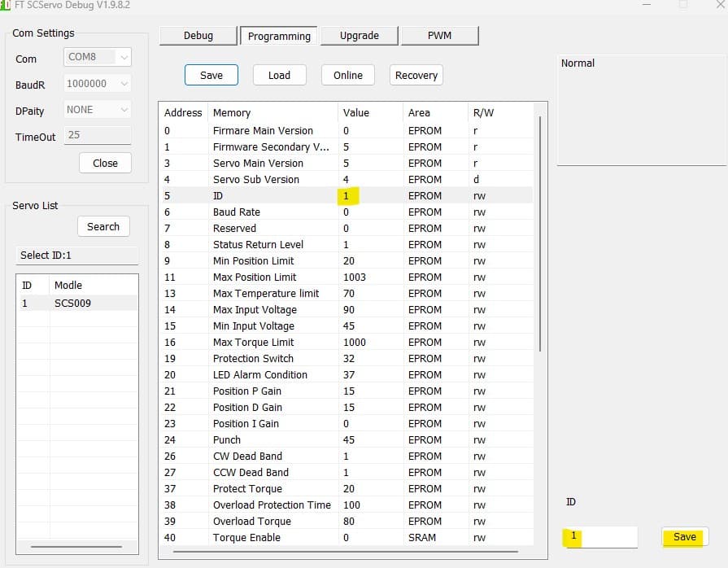Click the Online button
Viewport: 728px width, 568px height.
click(348, 75)
